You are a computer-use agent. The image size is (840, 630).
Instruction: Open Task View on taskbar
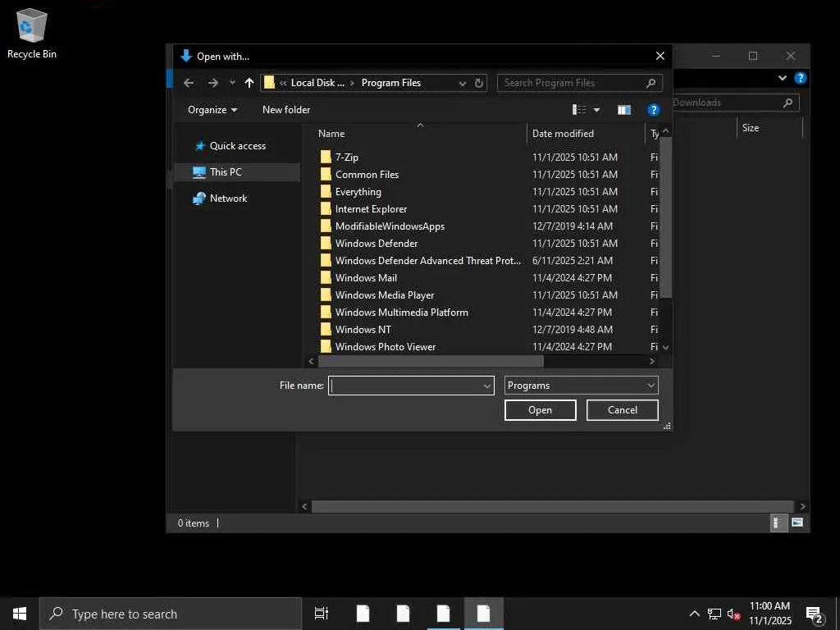pos(322,614)
